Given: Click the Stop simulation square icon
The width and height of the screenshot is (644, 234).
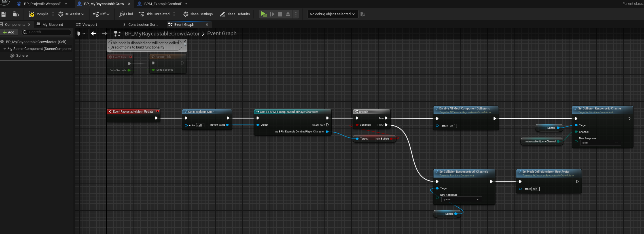Looking at the screenshot, I should tap(280, 14).
